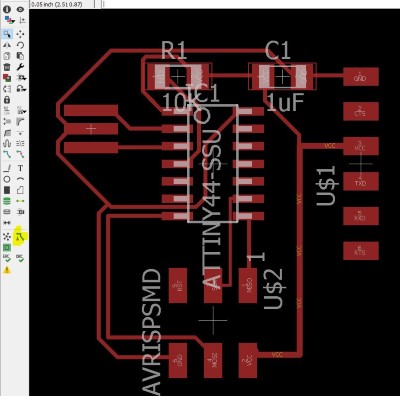Click the RTS pad of U$1 header

click(361, 251)
